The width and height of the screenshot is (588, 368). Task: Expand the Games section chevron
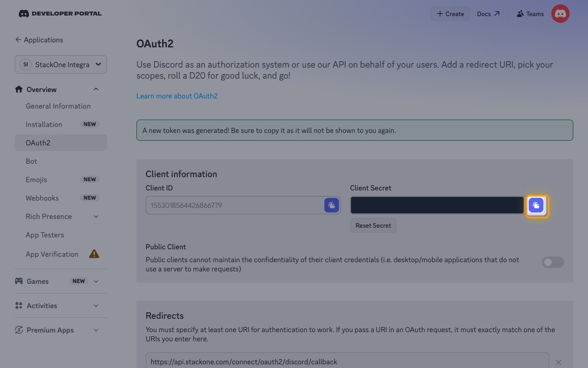pos(96,281)
